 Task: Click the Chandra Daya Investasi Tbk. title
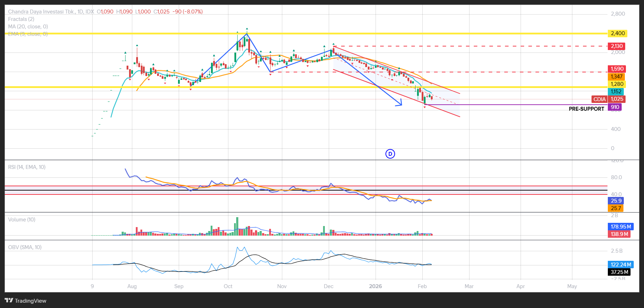pos(42,12)
